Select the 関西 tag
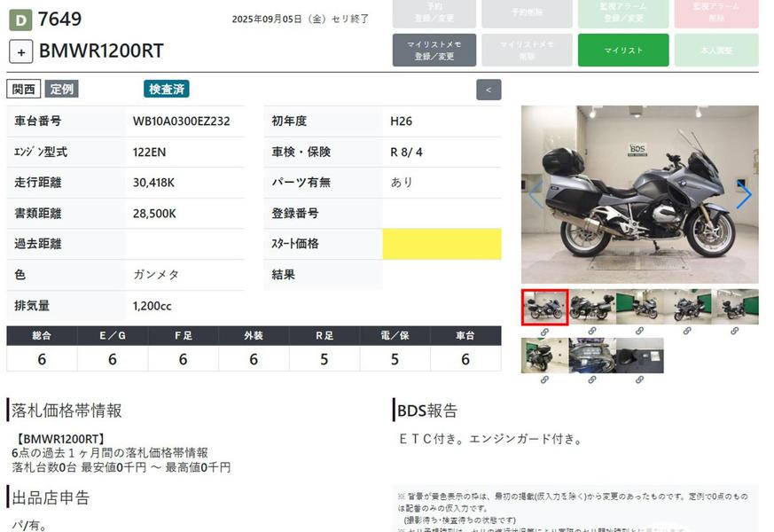 24,89
